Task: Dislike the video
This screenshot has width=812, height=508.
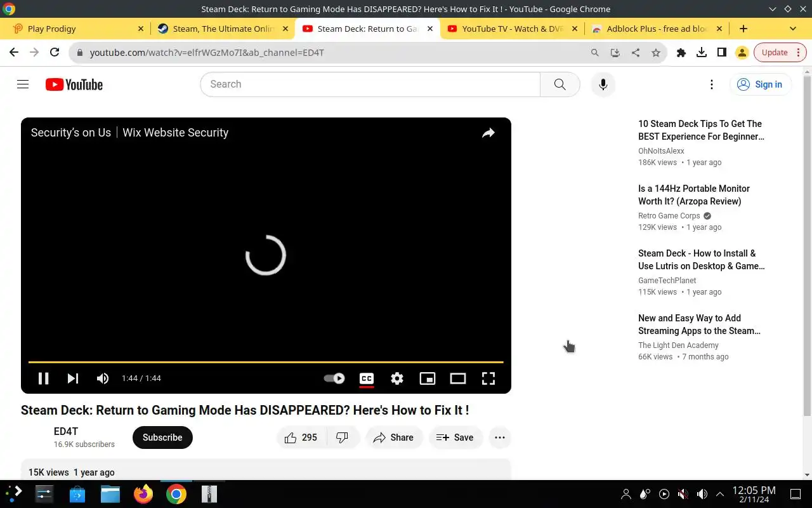Action: tap(343, 438)
